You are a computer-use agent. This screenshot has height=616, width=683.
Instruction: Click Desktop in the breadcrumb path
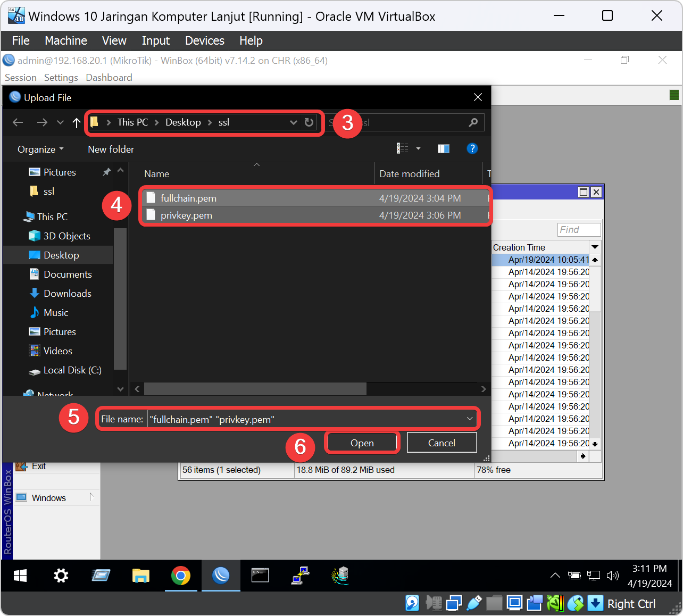(183, 122)
